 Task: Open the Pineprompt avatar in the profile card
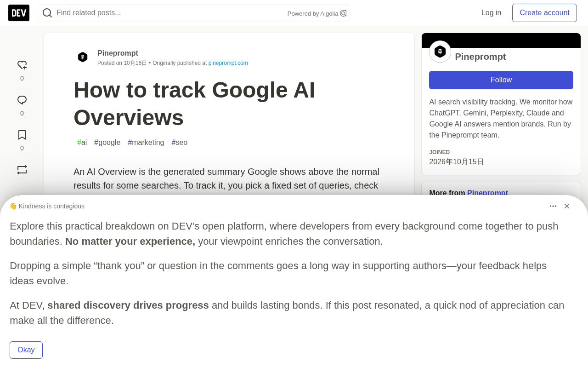point(440,52)
